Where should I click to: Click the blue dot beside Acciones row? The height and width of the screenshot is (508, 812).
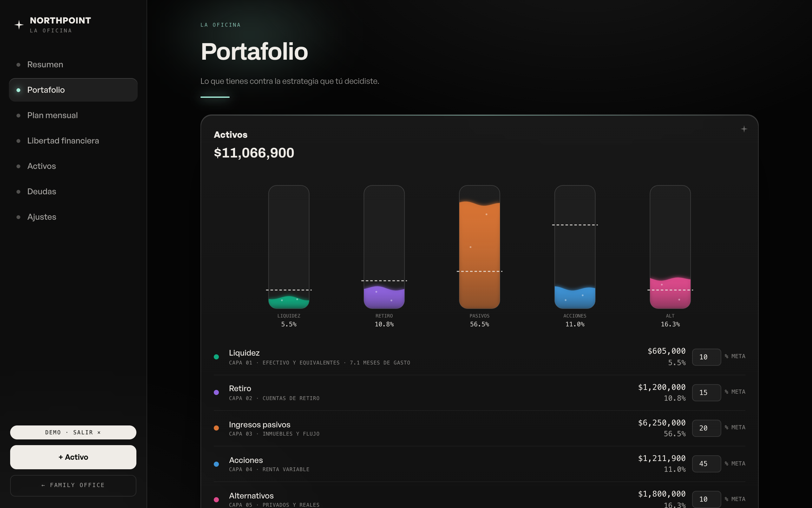pyautogui.click(x=216, y=464)
